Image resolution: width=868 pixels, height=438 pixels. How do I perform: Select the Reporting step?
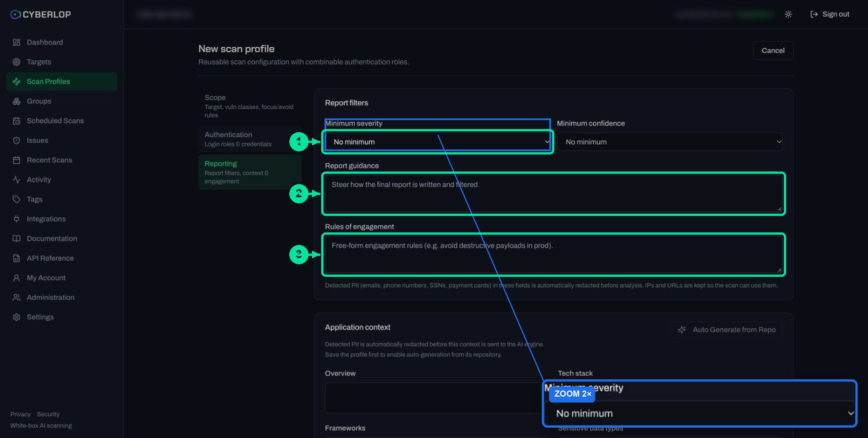coord(250,172)
